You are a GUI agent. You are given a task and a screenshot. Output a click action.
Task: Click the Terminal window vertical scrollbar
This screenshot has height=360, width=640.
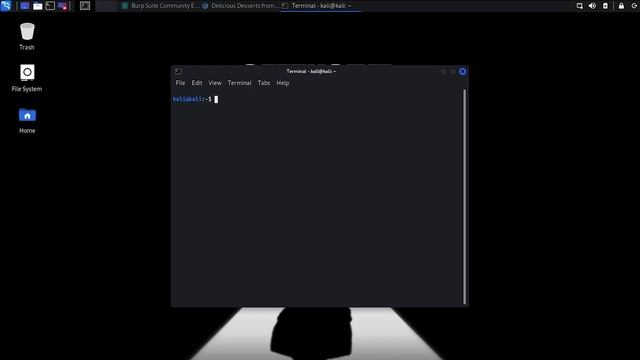point(464,197)
